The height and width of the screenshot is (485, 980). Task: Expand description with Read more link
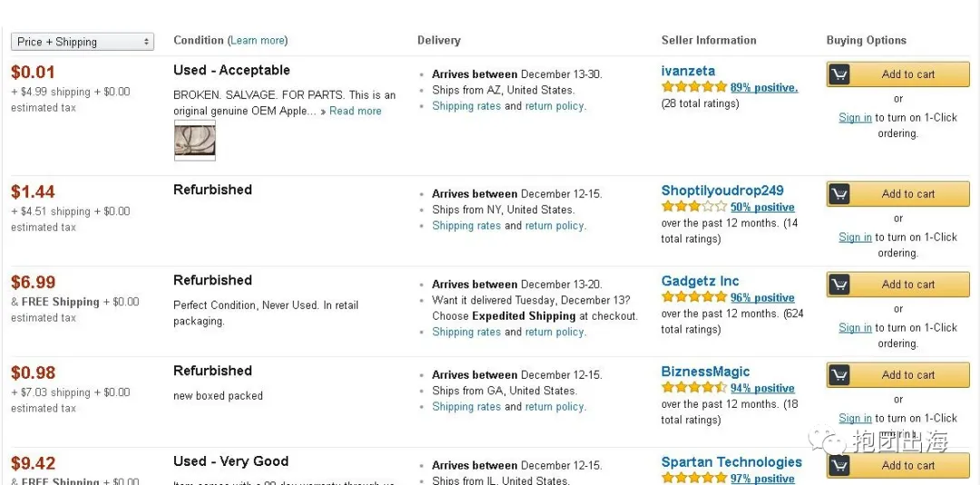(355, 111)
